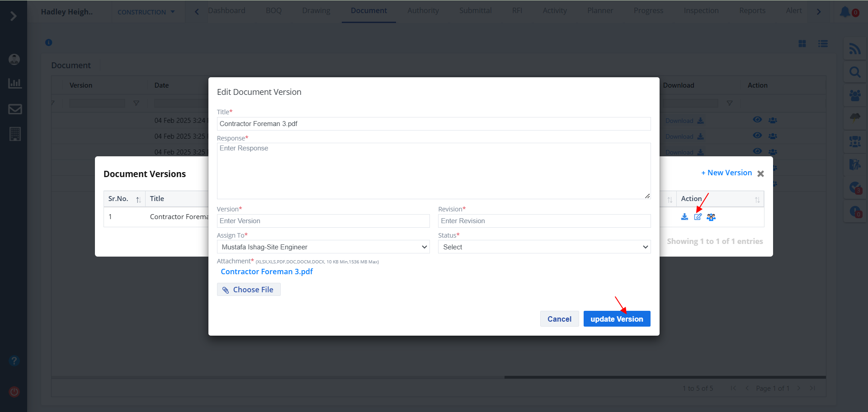868x412 pixels.
Task: Click the Cancel button
Action: click(x=559, y=319)
